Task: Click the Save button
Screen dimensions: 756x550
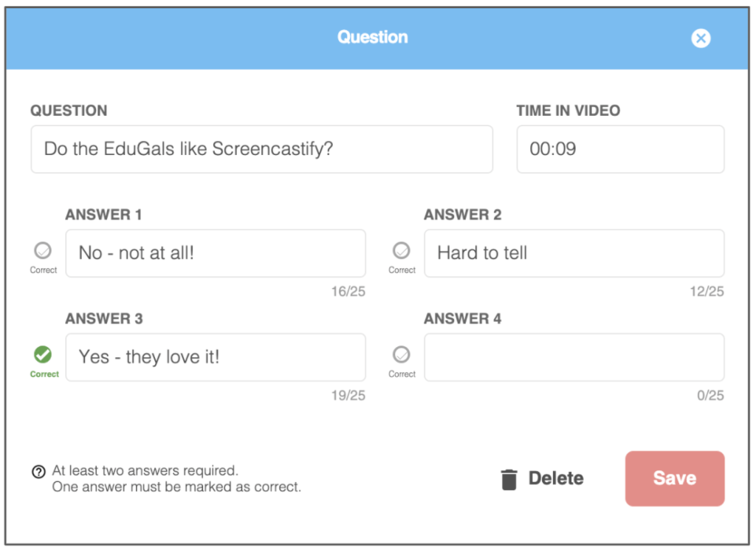Action: 674,478
